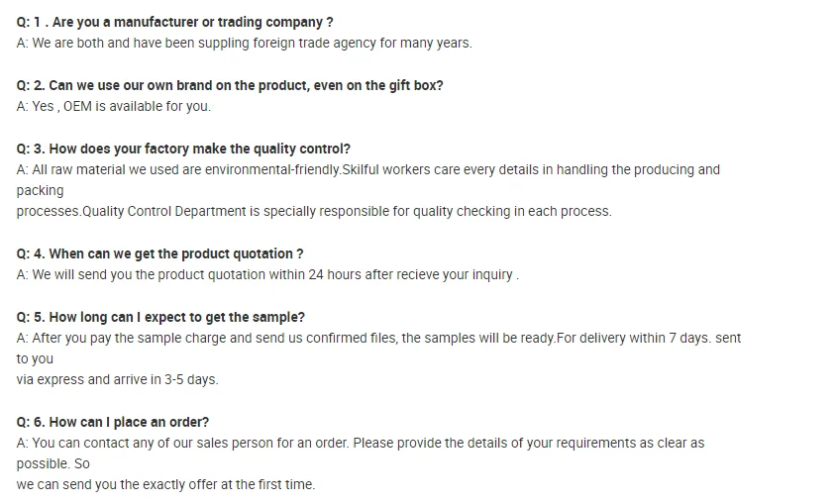Select the "How can I place an order?" question
The image size is (836, 504).
click(113, 422)
